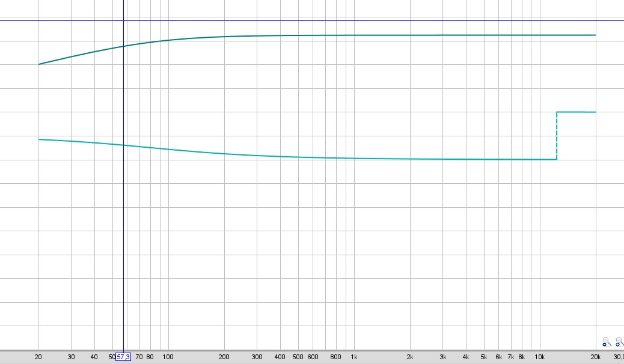Click the 600 label on frequency axis
624x364 pixels.
click(313, 357)
